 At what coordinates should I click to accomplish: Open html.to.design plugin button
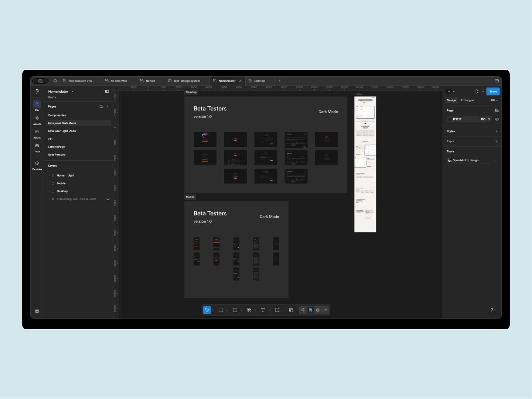tap(469, 160)
